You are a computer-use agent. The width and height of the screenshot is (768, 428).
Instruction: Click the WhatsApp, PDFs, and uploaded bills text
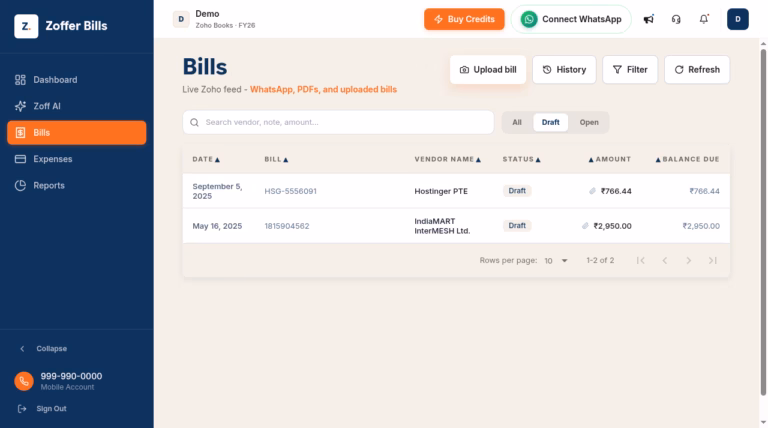(323, 90)
